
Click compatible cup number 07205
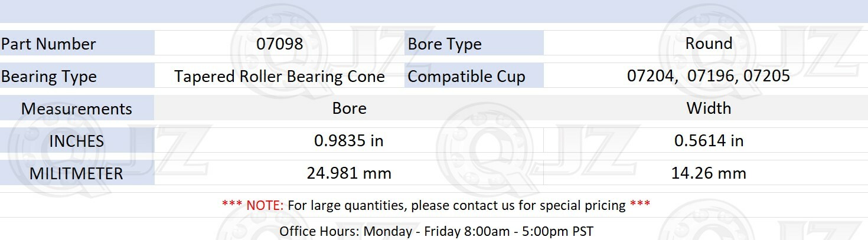coord(766,76)
